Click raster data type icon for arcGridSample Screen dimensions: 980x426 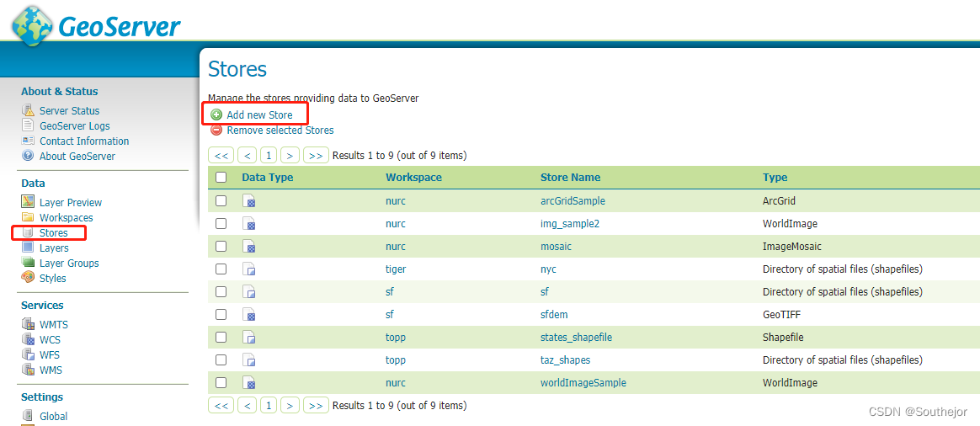(x=248, y=201)
